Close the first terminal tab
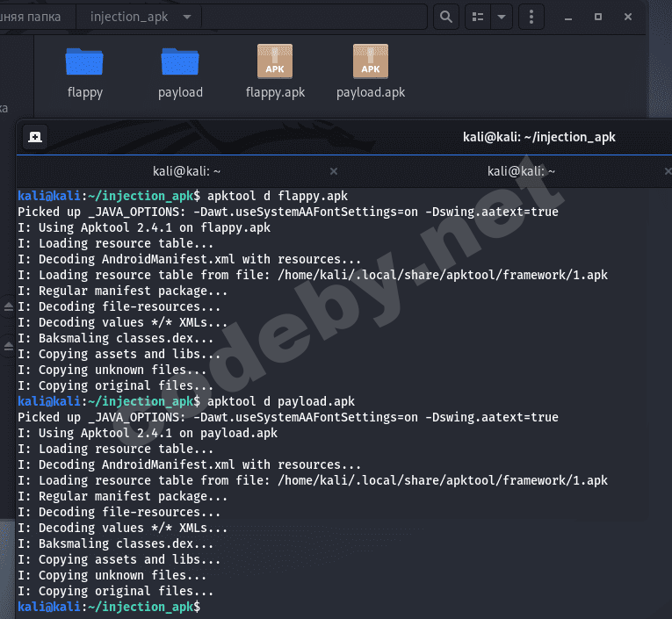This screenshot has width=672, height=619. tap(334, 171)
